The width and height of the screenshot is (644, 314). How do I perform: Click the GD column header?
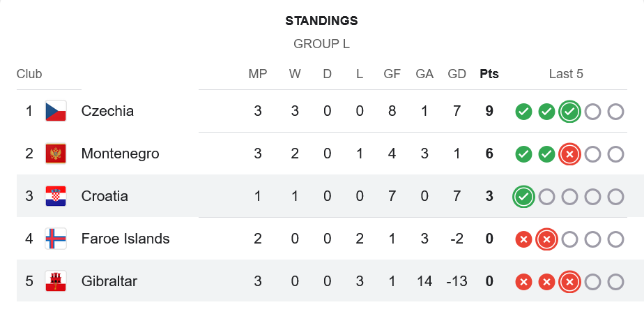[x=457, y=74]
